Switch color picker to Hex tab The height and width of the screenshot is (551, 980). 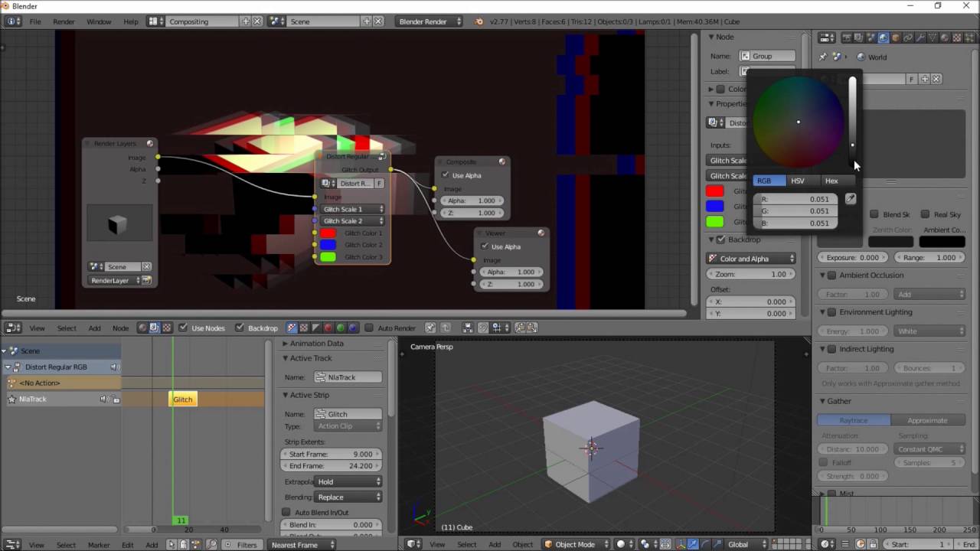pos(831,181)
